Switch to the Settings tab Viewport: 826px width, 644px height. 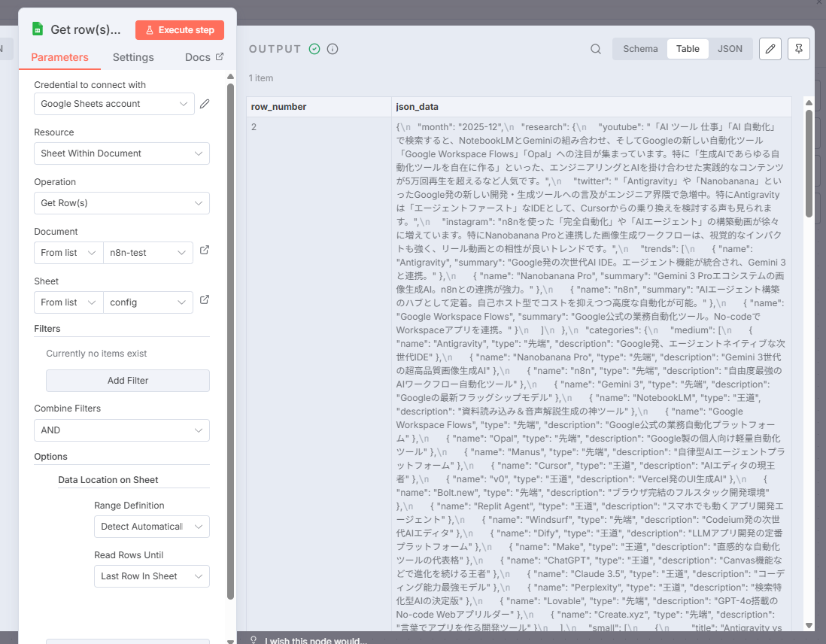(x=133, y=57)
